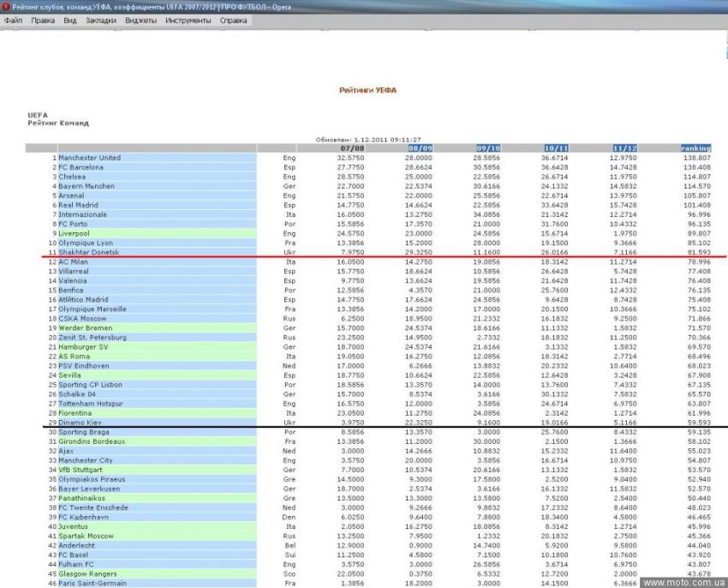Select the Panathinaikos team name

tap(81, 498)
